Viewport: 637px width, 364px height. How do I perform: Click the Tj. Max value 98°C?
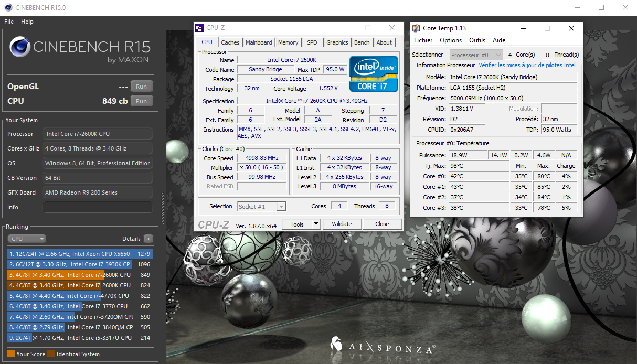coord(479,166)
